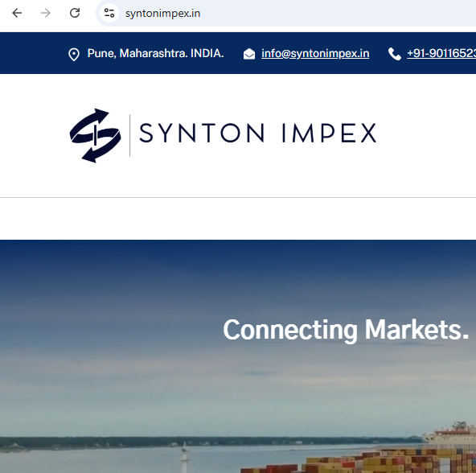
Task: Call the +91 phone number link
Action: pyautogui.click(x=441, y=53)
